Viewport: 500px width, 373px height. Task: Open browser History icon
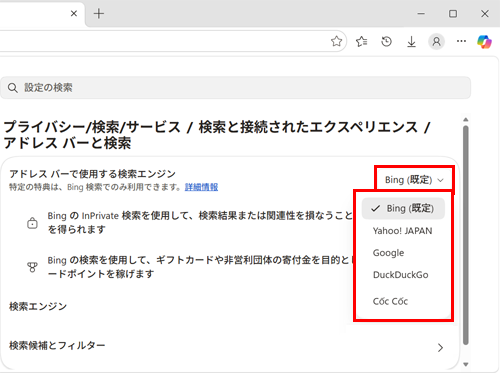click(386, 41)
